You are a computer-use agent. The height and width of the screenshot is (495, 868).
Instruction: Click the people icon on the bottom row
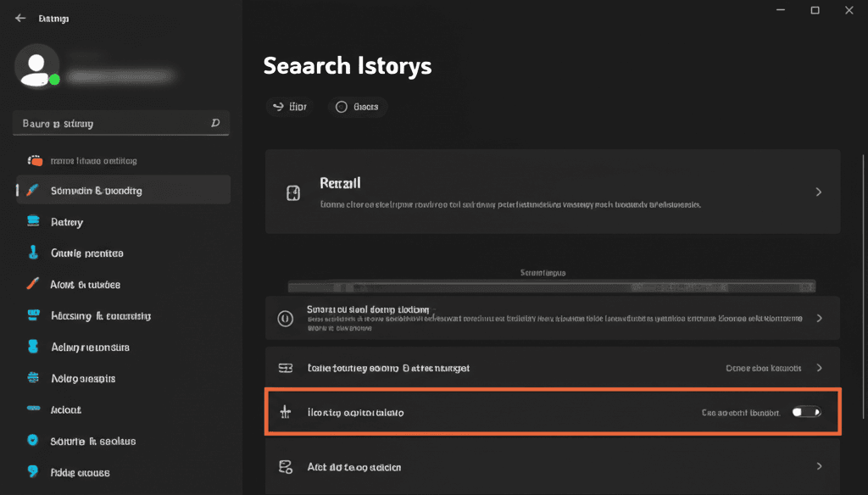[x=286, y=466]
